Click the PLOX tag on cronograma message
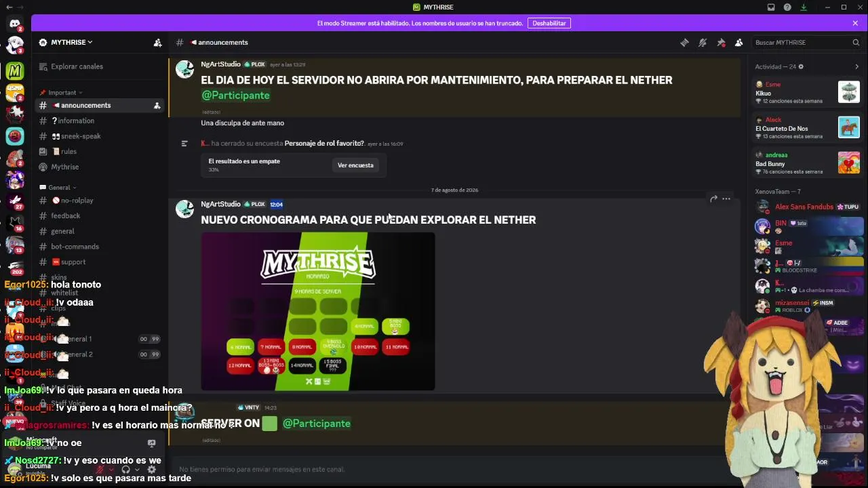868x488 pixels. point(254,204)
